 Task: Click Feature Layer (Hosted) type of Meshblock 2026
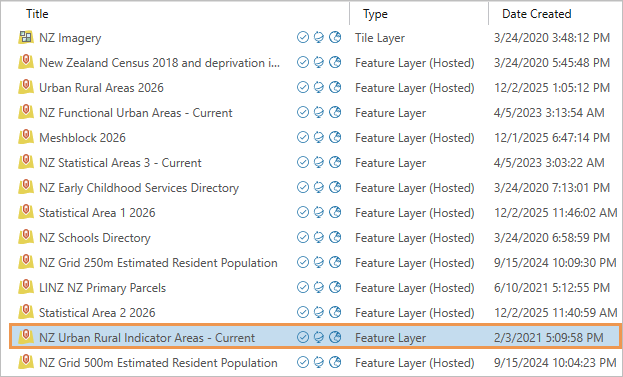[x=415, y=138]
